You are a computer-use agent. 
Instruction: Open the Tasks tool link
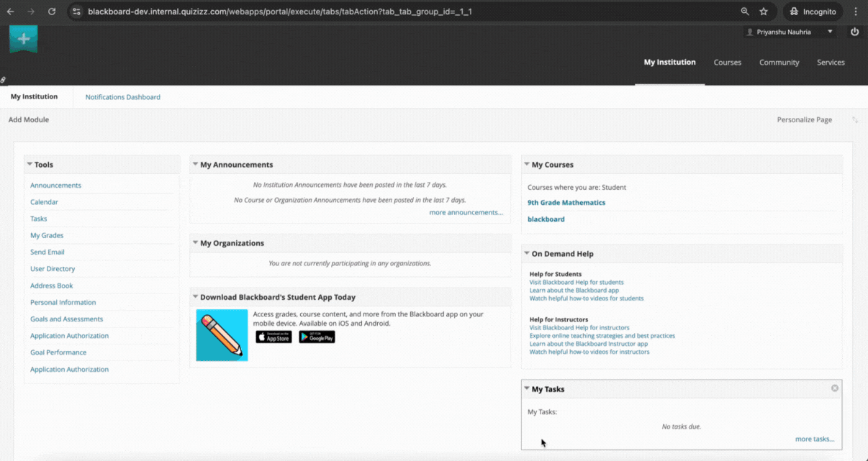[x=38, y=219]
